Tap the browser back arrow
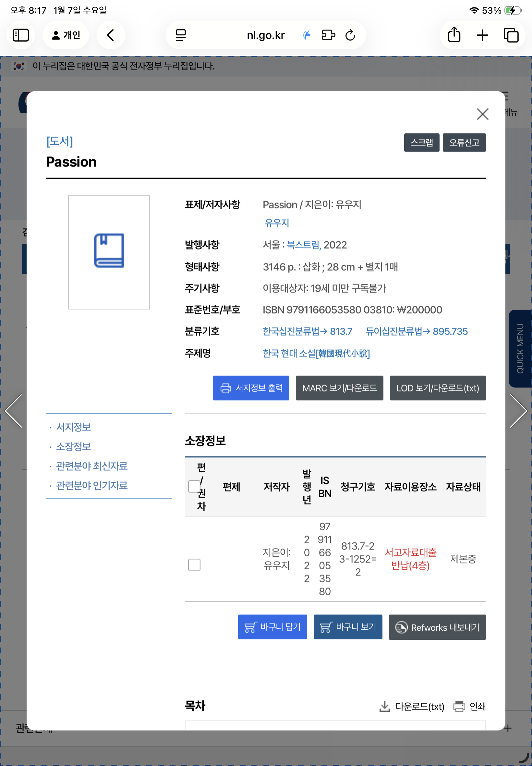 (x=111, y=35)
